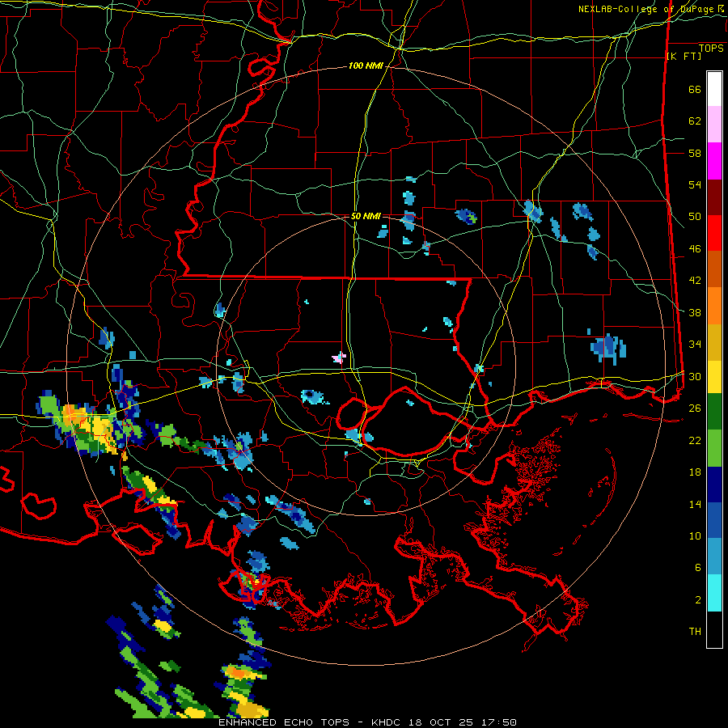Click the white swatch at the legend top
Screen dimensions: 728x728
(714, 89)
